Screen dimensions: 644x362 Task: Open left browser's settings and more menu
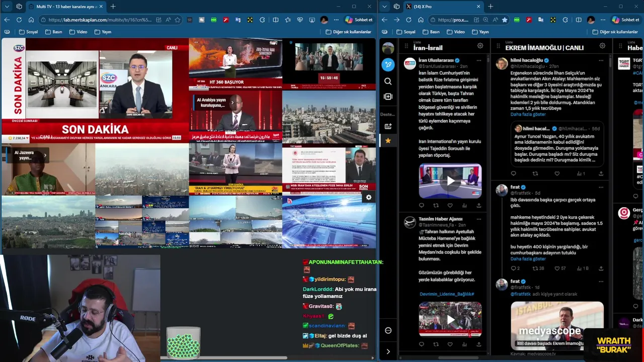(336, 20)
